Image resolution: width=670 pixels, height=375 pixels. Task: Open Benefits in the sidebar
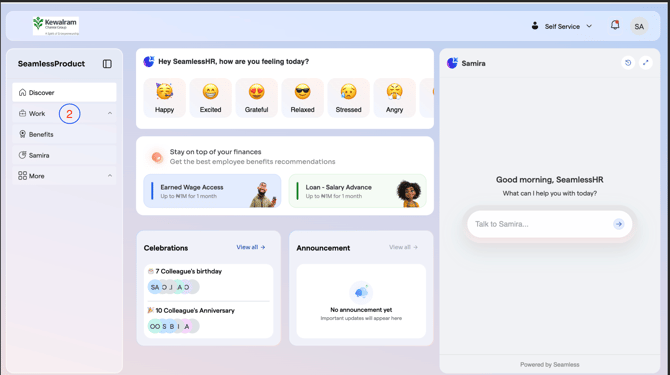click(64, 134)
